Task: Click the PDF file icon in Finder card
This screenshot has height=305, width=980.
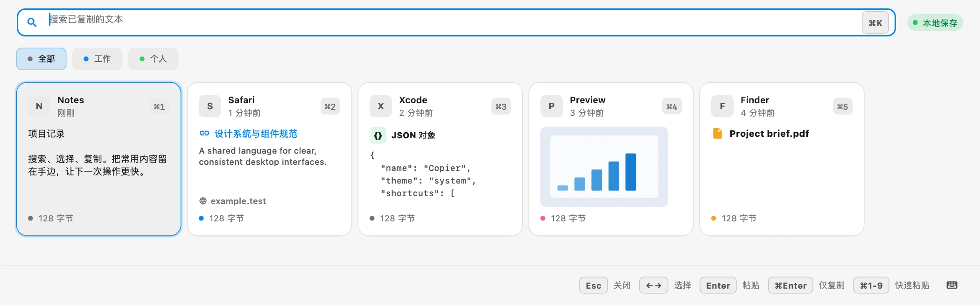Action: pyautogui.click(x=718, y=134)
